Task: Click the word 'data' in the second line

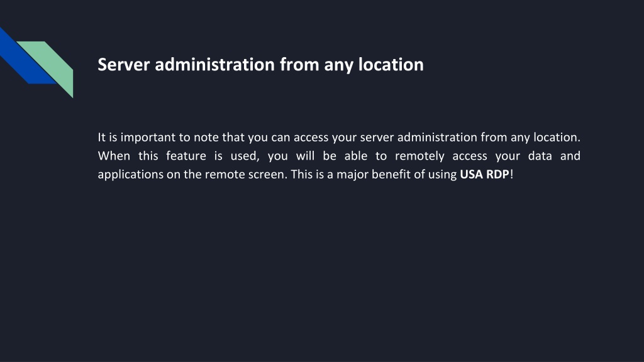Action: pos(540,156)
